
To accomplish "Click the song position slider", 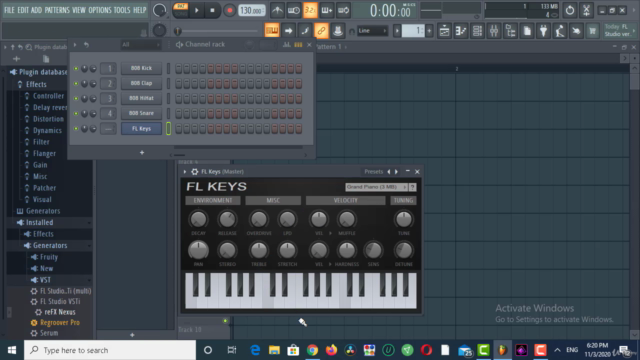I will click(x=216, y=31).
